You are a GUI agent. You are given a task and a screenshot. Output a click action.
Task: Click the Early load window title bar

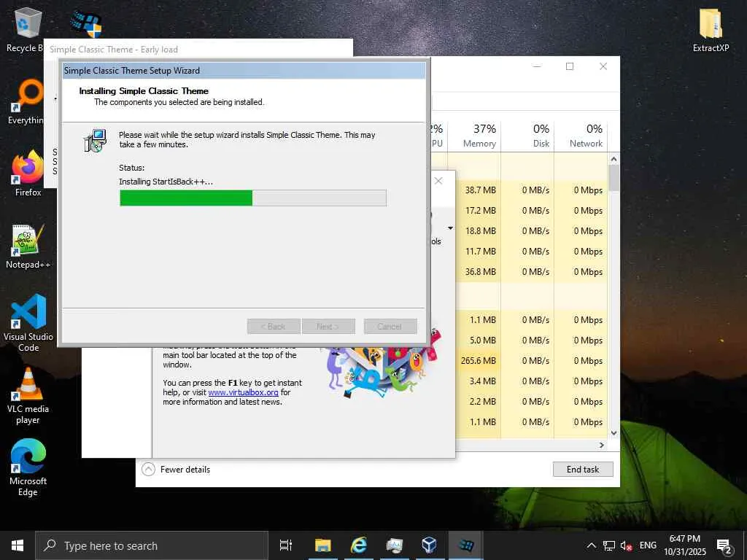point(198,50)
